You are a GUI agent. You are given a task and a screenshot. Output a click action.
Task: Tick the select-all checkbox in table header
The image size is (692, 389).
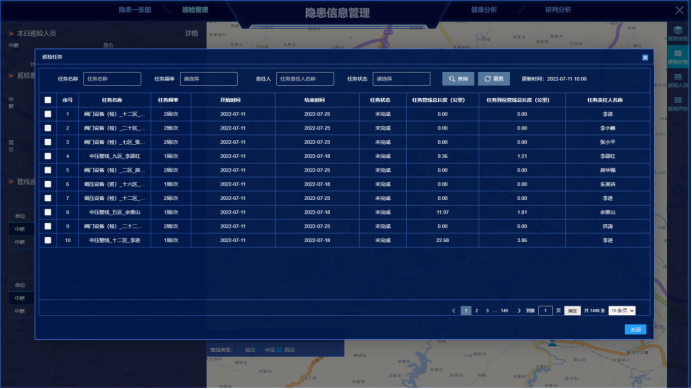pos(48,100)
